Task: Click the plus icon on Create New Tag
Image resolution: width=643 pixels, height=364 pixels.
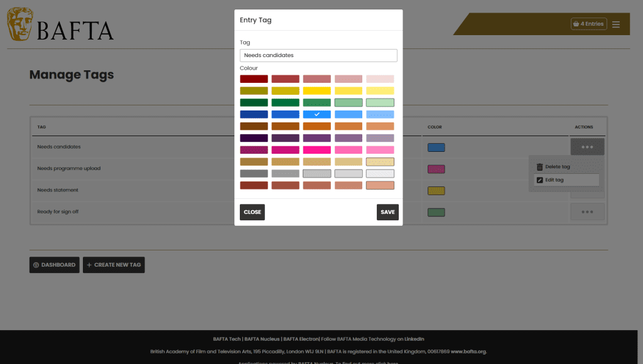Action: point(89,265)
